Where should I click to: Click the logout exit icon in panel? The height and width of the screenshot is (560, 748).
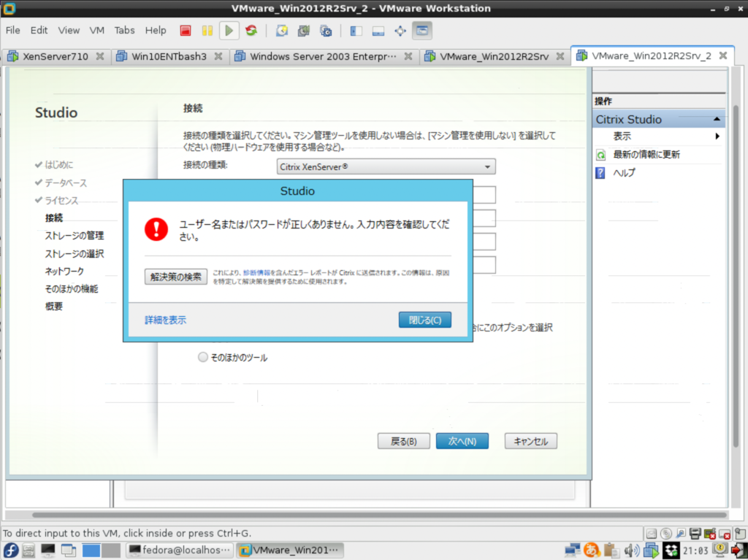coord(739,550)
